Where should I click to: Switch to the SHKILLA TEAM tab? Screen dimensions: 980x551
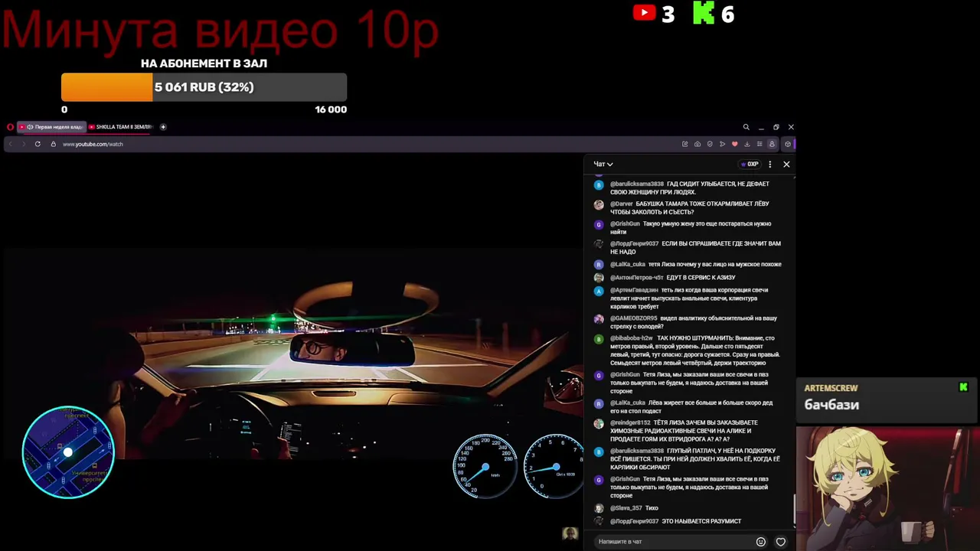[x=121, y=127]
